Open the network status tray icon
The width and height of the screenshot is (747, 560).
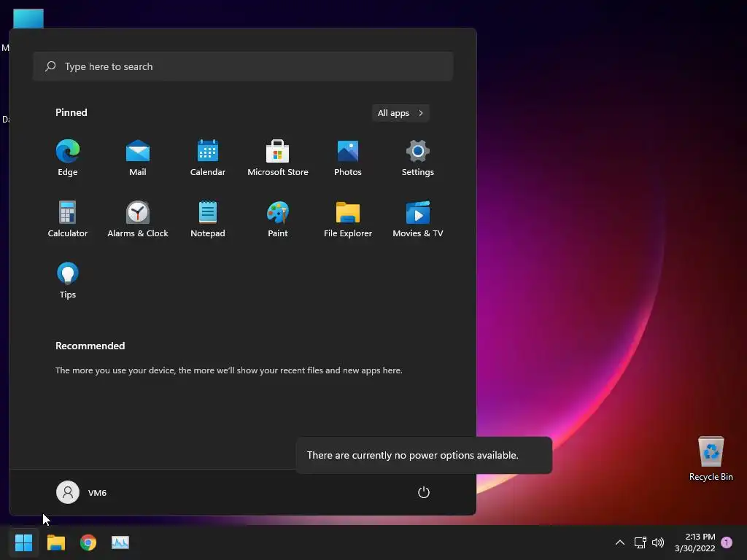tap(640, 542)
